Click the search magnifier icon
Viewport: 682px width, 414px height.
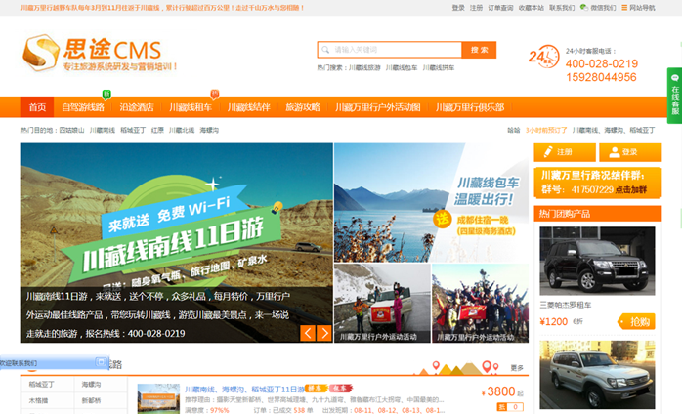coord(325,49)
